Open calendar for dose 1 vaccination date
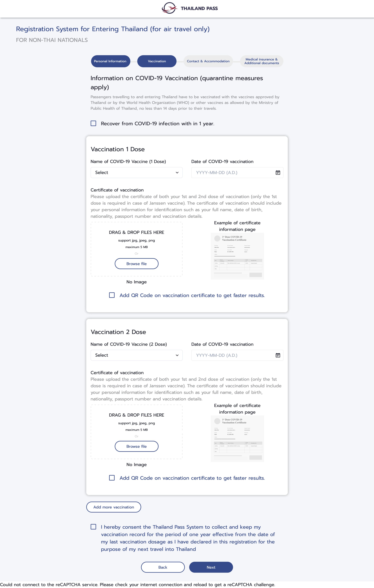 278,173
